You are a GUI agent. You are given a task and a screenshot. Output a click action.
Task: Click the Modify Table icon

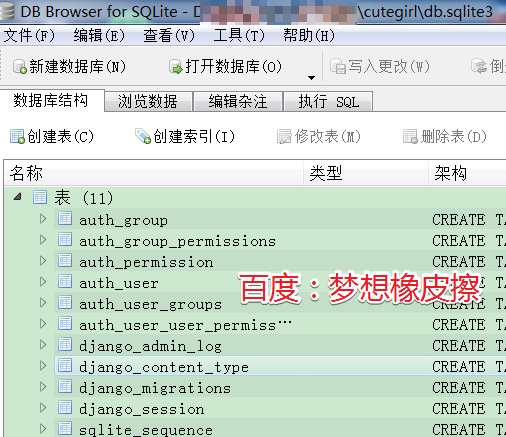(x=284, y=137)
